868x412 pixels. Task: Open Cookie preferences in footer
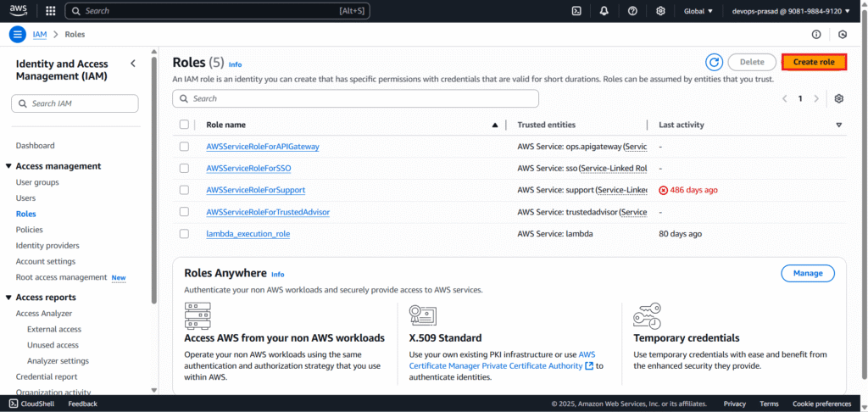click(822, 404)
